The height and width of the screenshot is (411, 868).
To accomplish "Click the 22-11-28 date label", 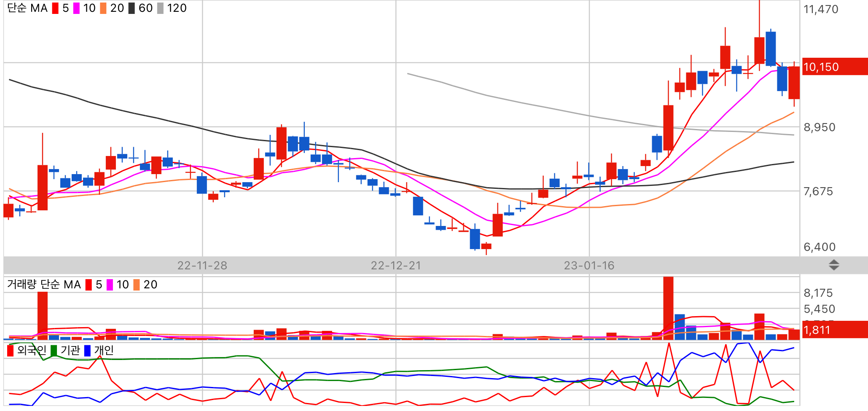I will (202, 266).
